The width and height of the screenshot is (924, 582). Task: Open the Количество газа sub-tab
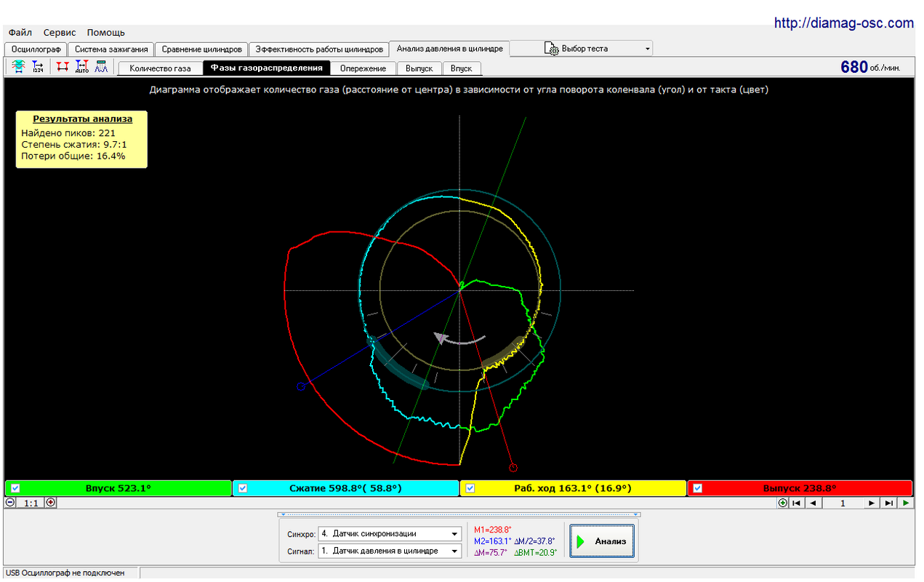(160, 68)
